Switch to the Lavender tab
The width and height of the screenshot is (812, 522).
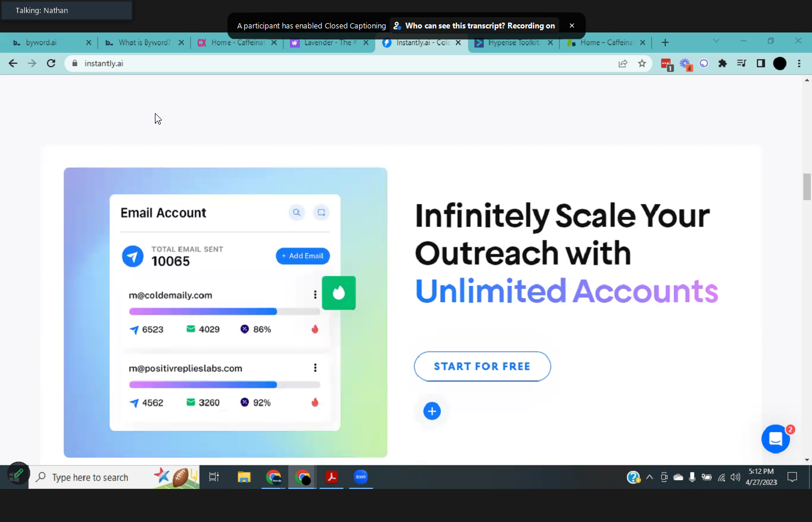click(327, 43)
